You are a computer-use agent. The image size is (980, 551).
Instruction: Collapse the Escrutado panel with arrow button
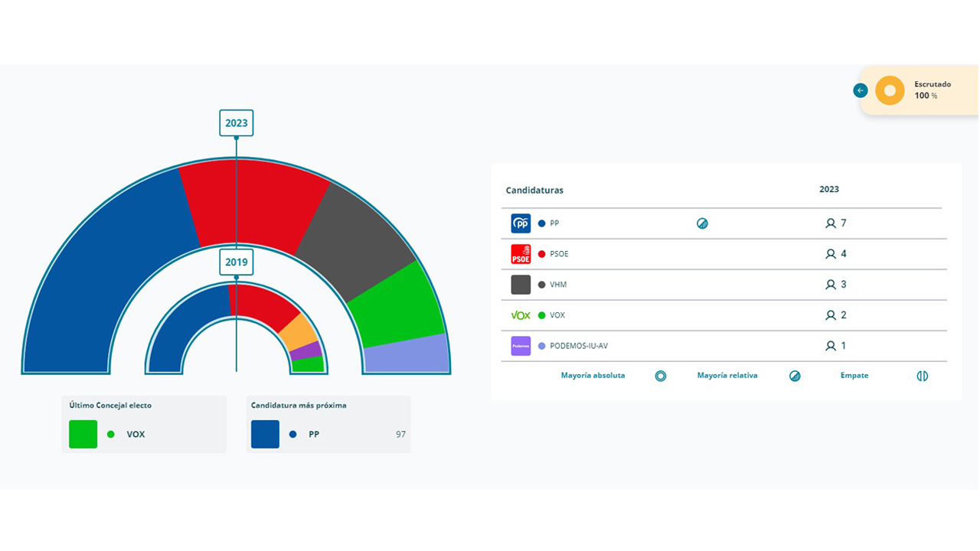pyautogui.click(x=861, y=90)
